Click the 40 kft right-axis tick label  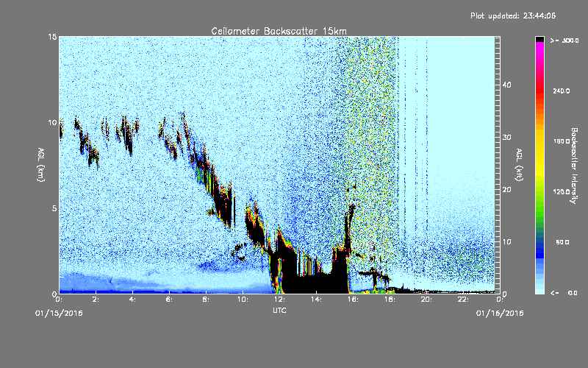coord(506,85)
